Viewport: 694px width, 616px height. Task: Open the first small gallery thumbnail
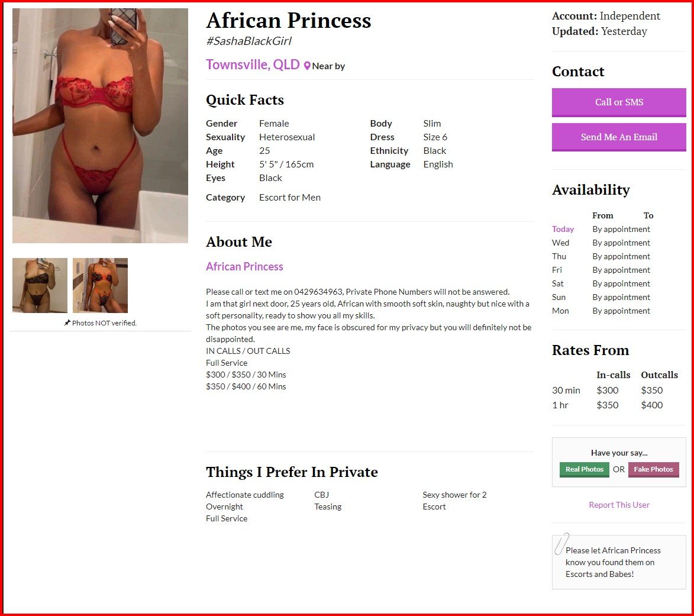pyautogui.click(x=40, y=285)
